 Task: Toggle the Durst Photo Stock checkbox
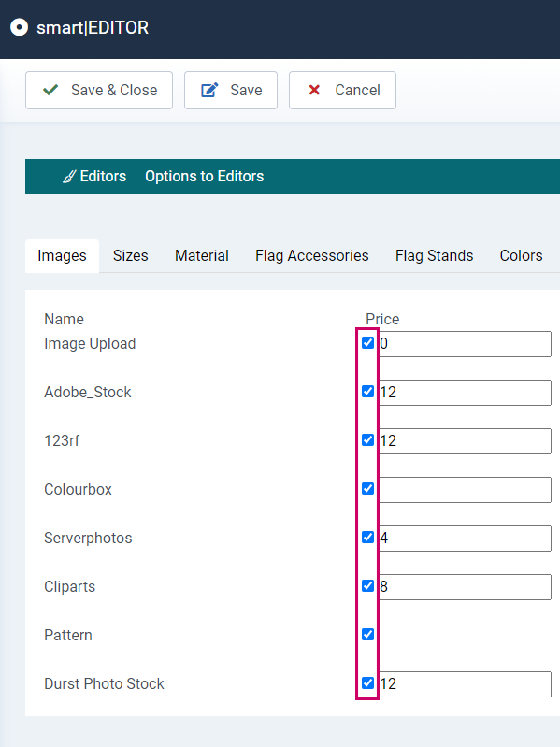(x=367, y=682)
